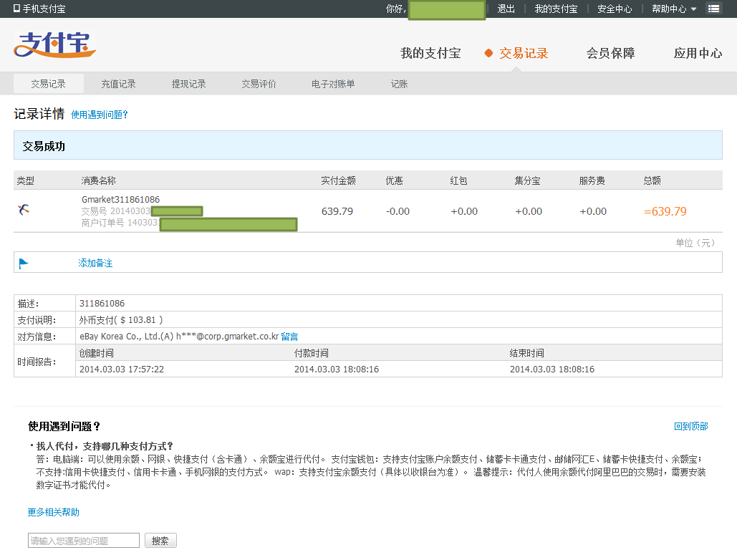Image resolution: width=737 pixels, height=560 pixels.
Task: Switch to the 提现记录 tab
Action: tap(188, 84)
